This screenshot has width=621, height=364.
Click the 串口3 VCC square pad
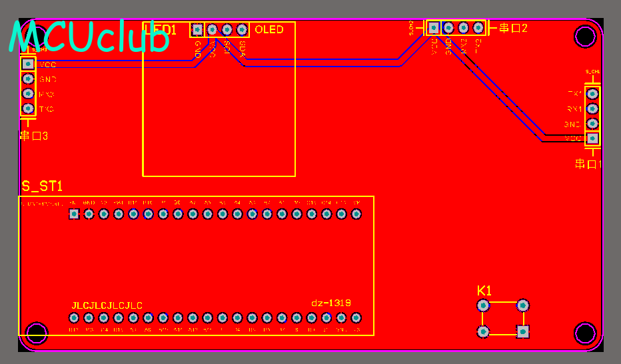28,64
